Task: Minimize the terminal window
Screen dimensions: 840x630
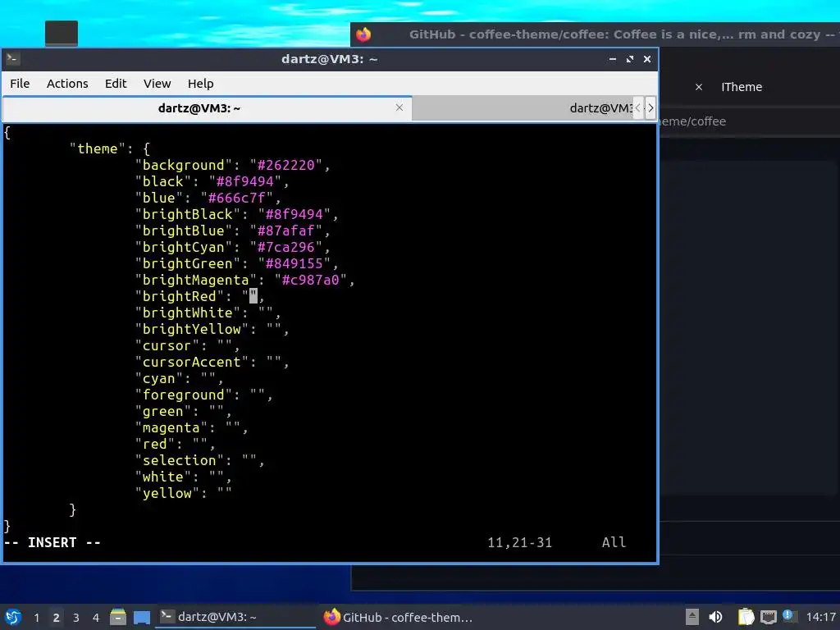Action: (612, 59)
